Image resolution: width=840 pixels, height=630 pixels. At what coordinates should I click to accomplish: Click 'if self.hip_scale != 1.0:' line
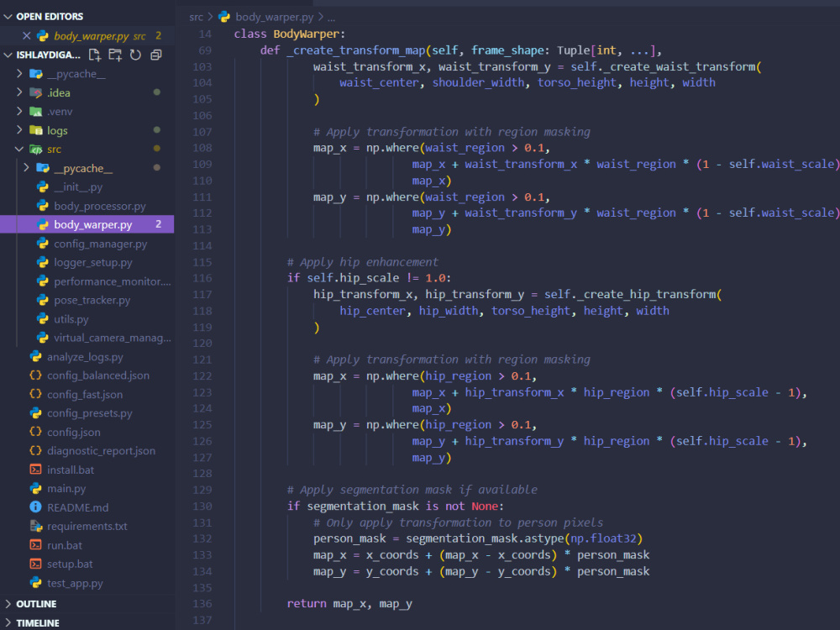pyautogui.click(x=369, y=278)
